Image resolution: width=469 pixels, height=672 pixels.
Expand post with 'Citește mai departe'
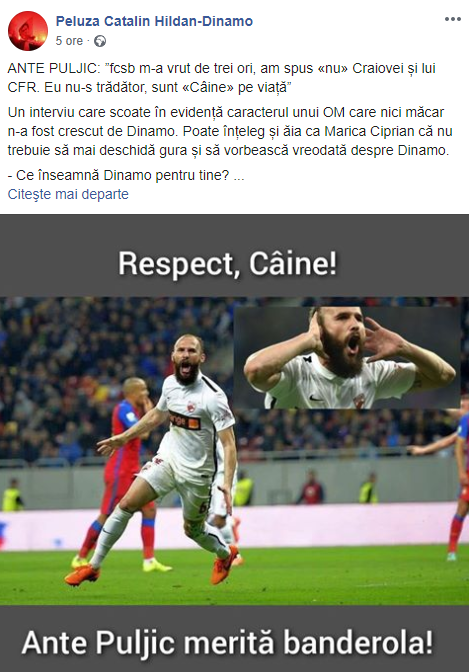click(x=68, y=194)
